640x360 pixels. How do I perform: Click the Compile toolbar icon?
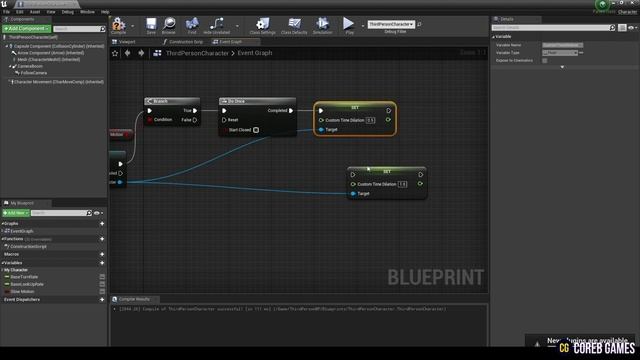coord(118,24)
